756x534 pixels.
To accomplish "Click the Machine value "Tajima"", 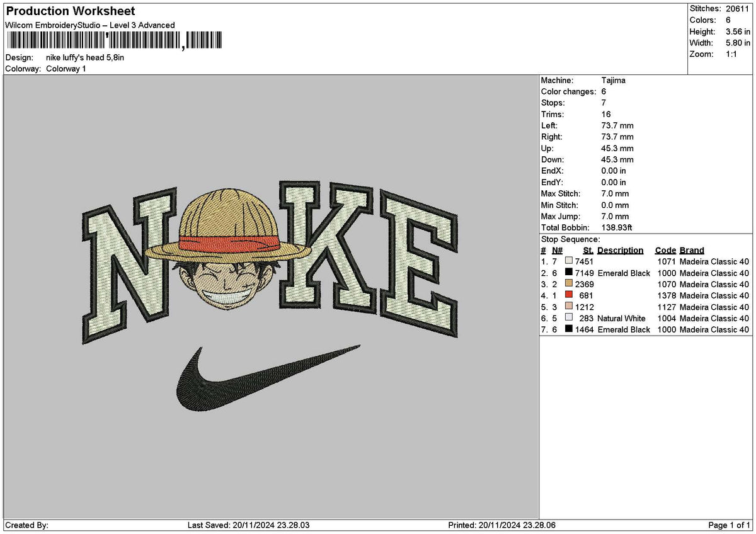I will coord(614,80).
